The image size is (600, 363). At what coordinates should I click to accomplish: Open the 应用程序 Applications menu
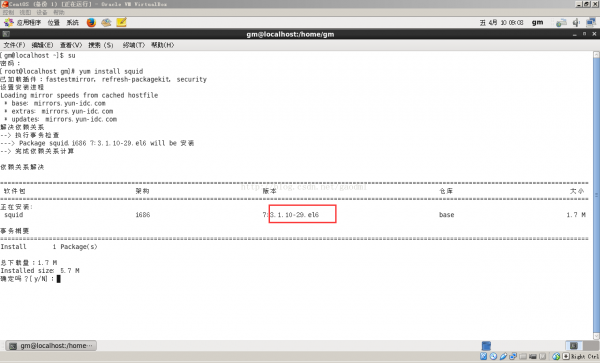(x=23, y=23)
